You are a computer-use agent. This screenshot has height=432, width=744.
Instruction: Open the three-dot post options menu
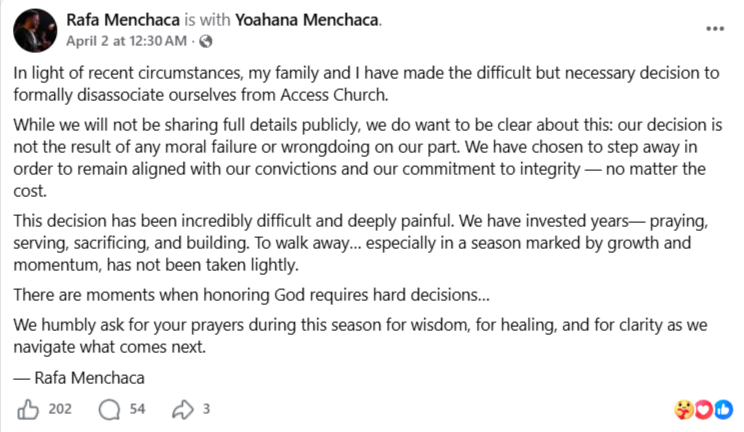(x=714, y=28)
